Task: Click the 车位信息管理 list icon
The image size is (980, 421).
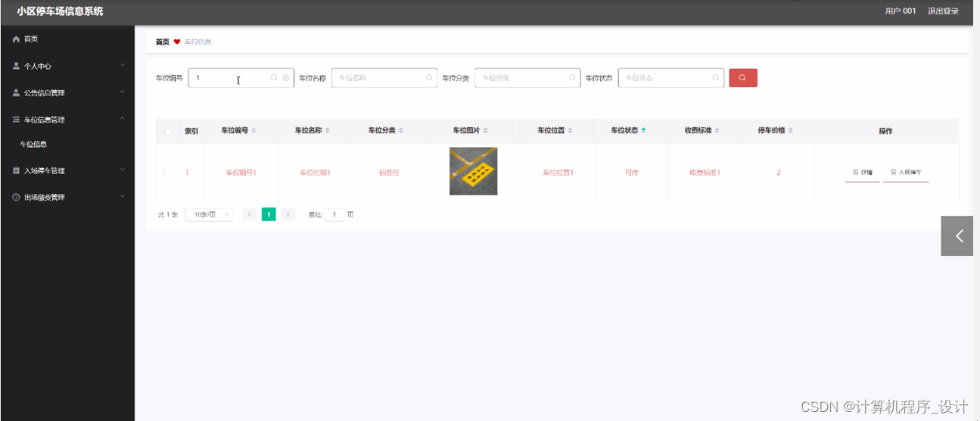Action: click(16, 120)
